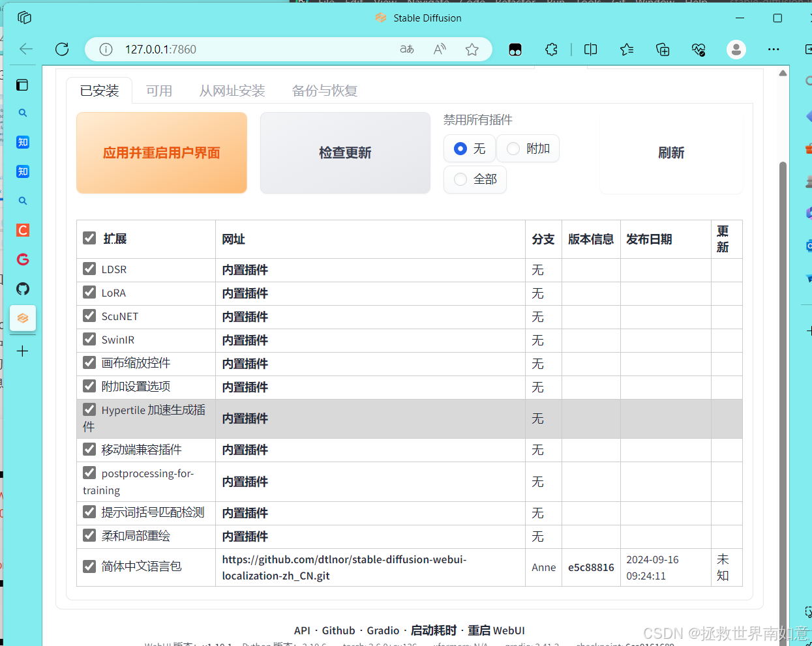Viewport: 812px width, 646px height.
Task: Add this page to favorites star
Action: [x=472, y=49]
